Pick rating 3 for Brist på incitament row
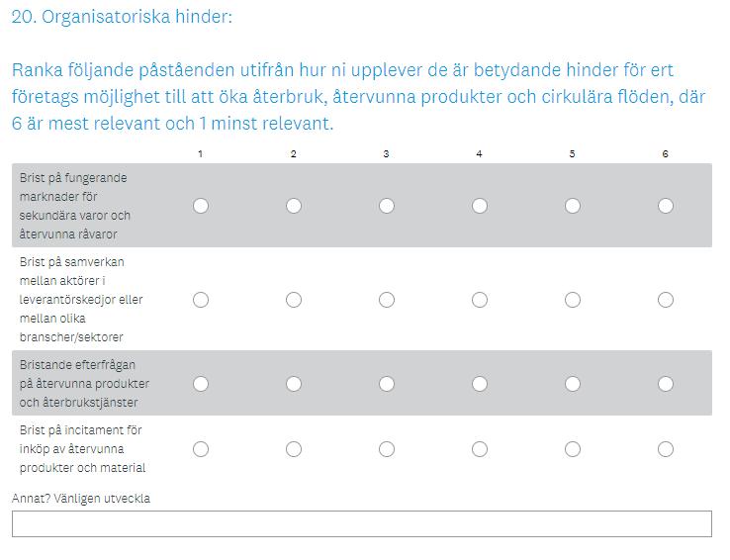The image size is (730, 560). (x=387, y=449)
